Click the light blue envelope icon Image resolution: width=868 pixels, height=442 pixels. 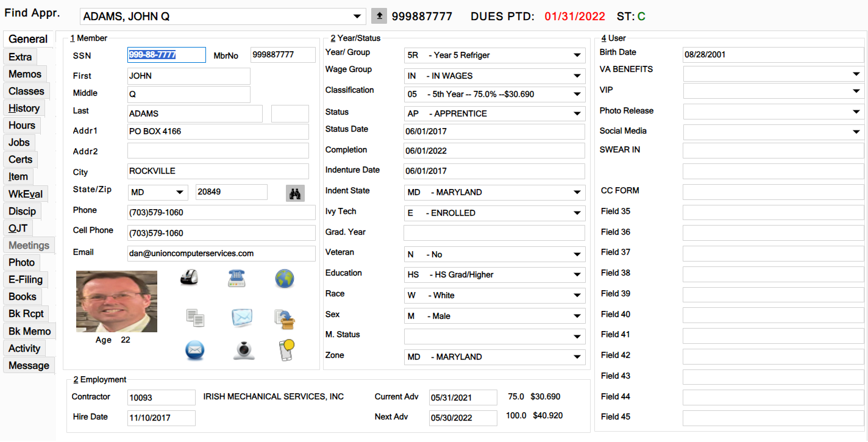pyautogui.click(x=241, y=317)
